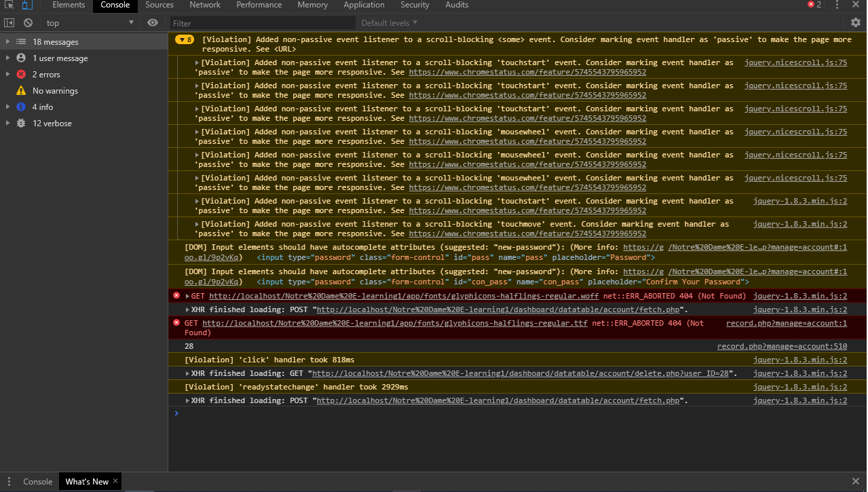Open the Default levels dropdown
868x492 pixels.
388,22
